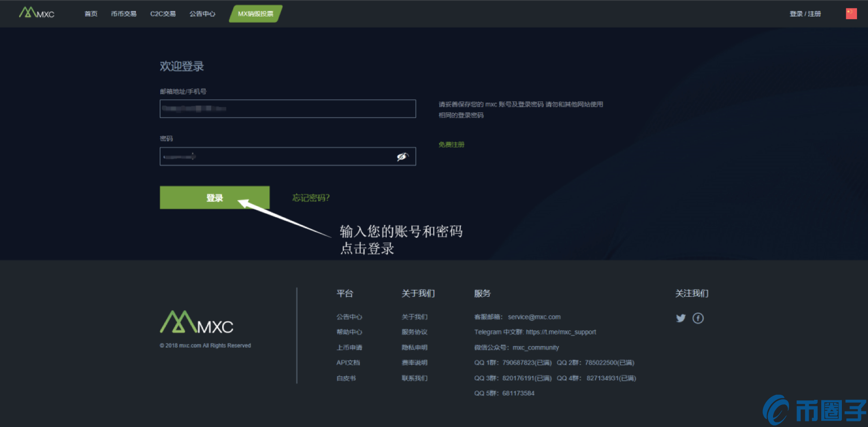The height and width of the screenshot is (427, 868).
Task: Select the MX销毁投票 tab
Action: click(x=255, y=14)
